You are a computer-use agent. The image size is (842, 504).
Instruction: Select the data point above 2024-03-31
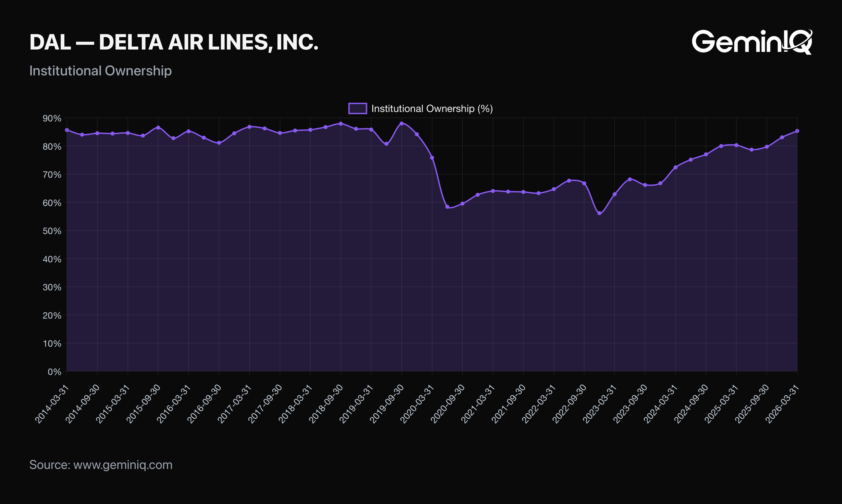[x=676, y=167]
